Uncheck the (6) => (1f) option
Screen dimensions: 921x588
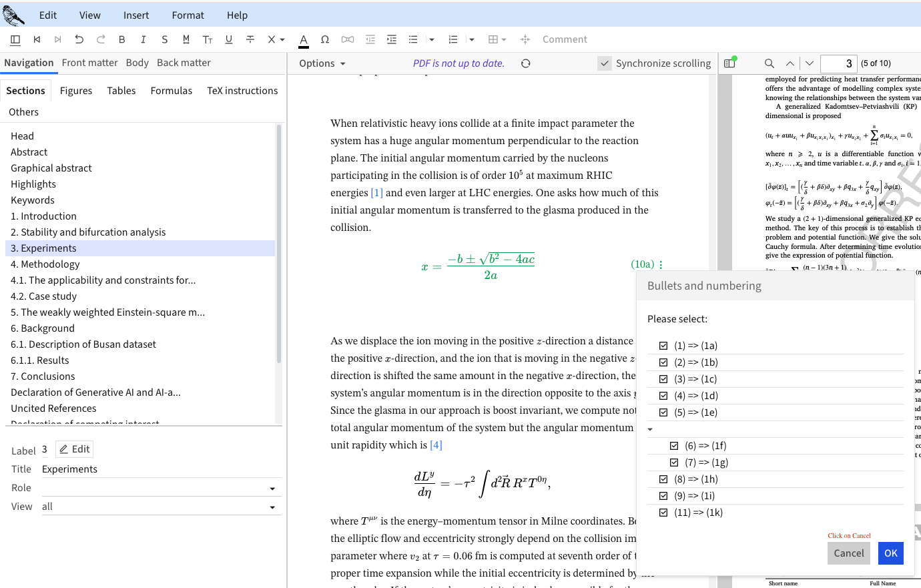674,446
